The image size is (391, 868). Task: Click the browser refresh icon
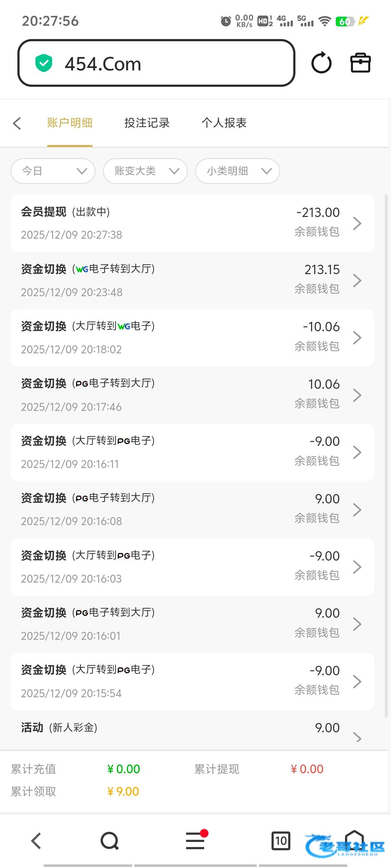tap(321, 63)
